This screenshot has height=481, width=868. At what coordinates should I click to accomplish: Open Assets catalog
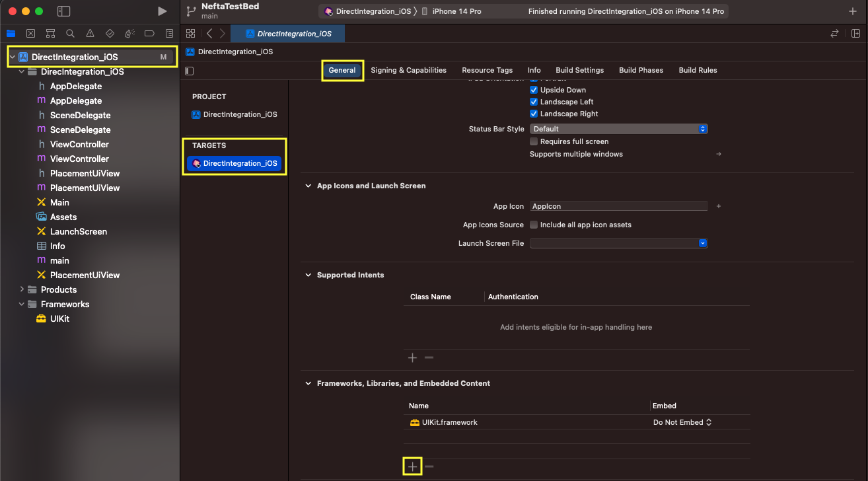[x=63, y=217]
